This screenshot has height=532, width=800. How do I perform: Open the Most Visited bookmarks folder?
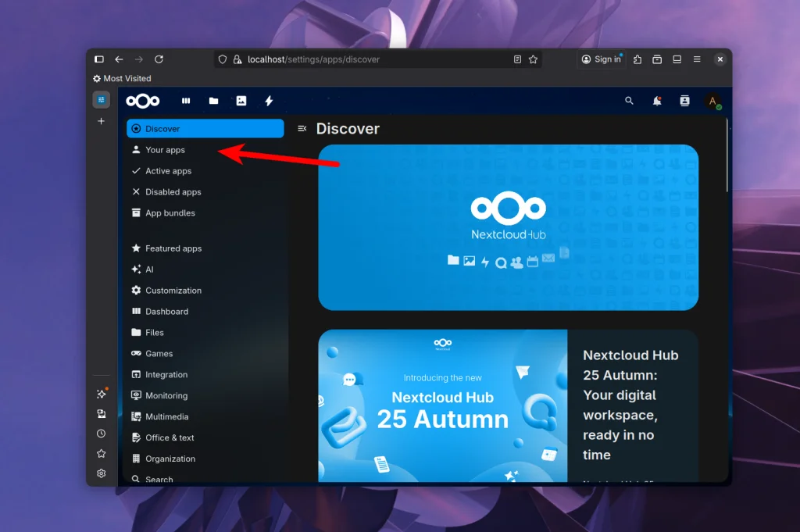[121, 78]
